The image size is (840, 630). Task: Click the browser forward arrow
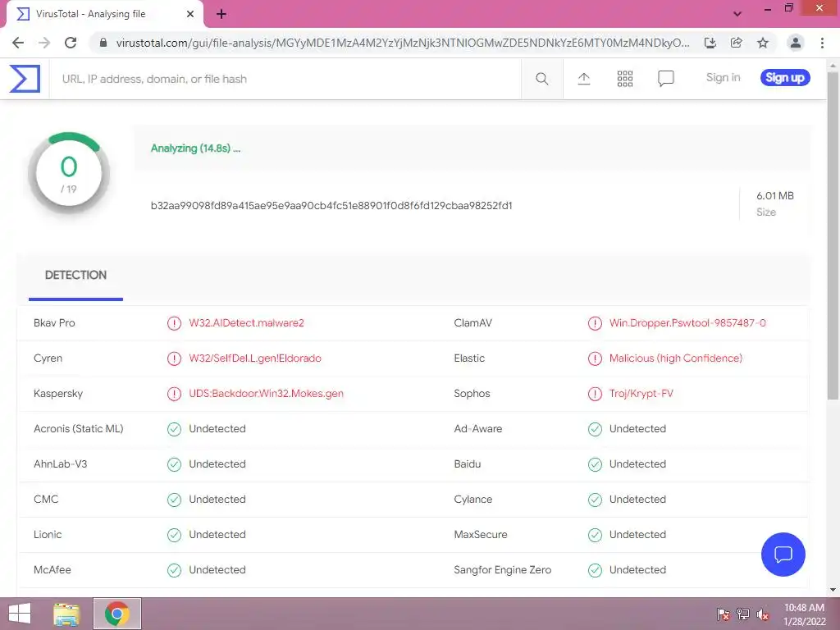pos(44,43)
